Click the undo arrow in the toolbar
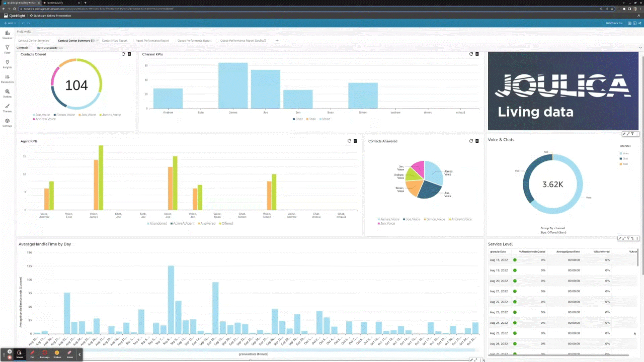644x362 pixels. coord(23,23)
